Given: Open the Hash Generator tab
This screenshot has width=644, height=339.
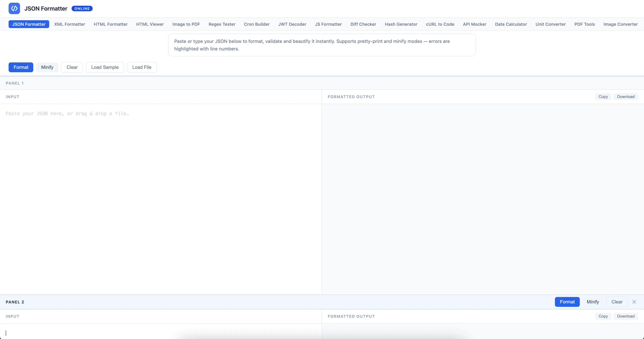Looking at the screenshot, I should click(x=401, y=24).
